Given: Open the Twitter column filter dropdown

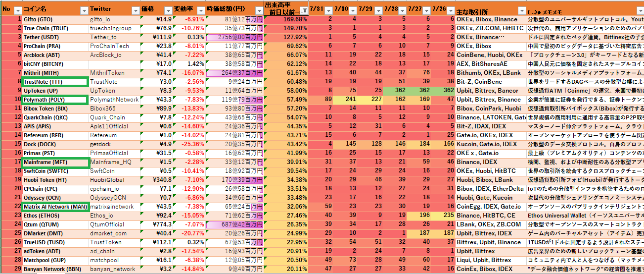Looking at the screenshot, I should [x=136, y=10].
